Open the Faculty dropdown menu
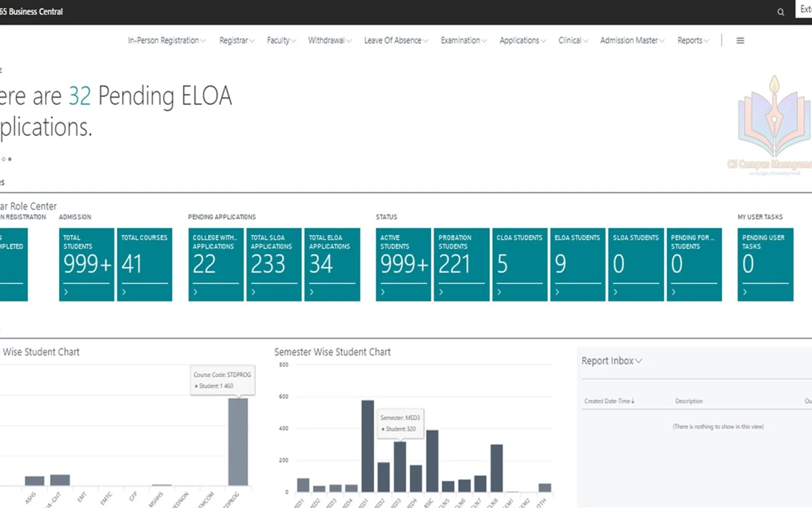 point(282,41)
